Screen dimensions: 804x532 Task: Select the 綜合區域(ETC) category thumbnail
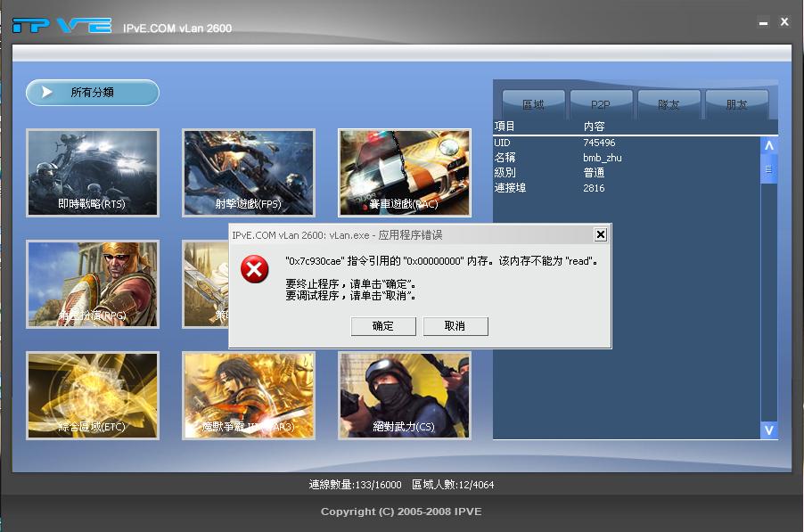tap(93, 396)
